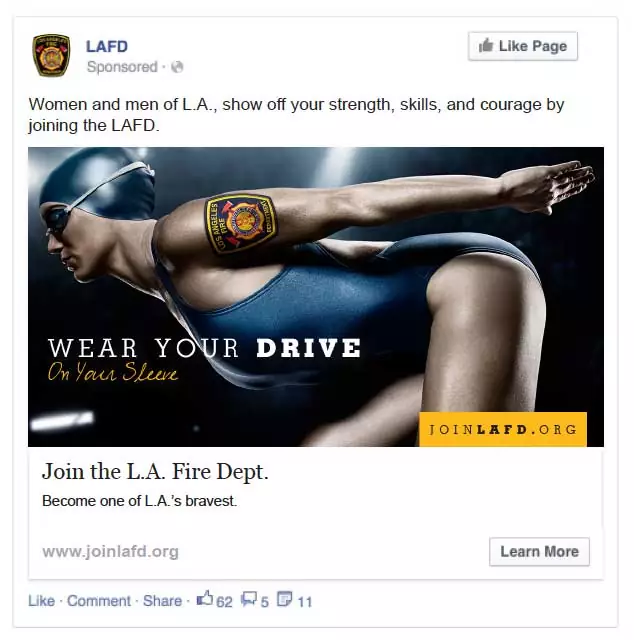This screenshot has height=640, width=634.
Task: Click the swimmer ad image
Action: (x=316, y=297)
